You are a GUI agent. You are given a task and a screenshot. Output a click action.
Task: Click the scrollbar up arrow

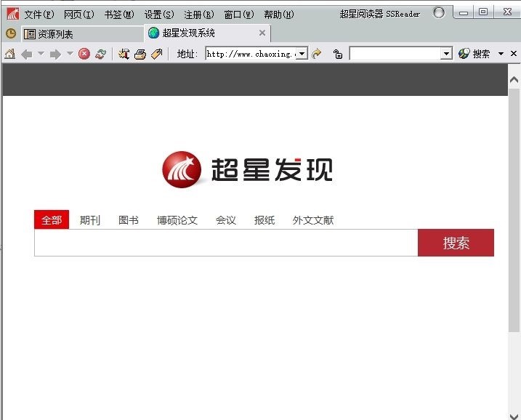click(514, 79)
